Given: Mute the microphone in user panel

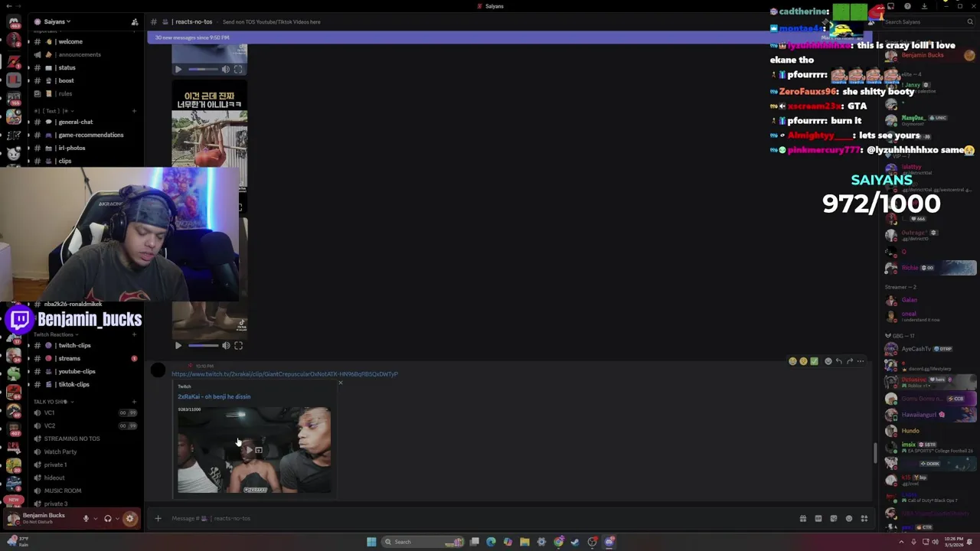Looking at the screenshot, I should click(x=86, y=519).
